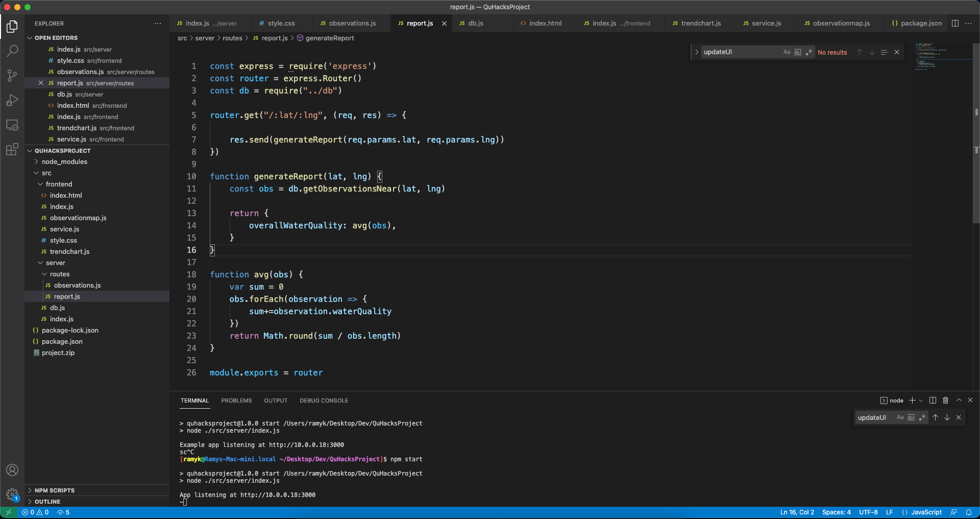Switch to the db.js editor tab

coord(475,23)
